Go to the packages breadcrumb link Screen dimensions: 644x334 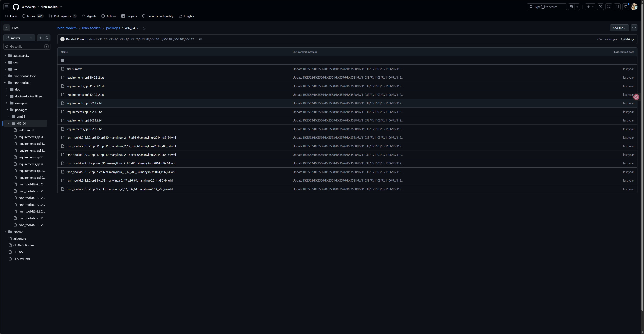coord(113,28)
